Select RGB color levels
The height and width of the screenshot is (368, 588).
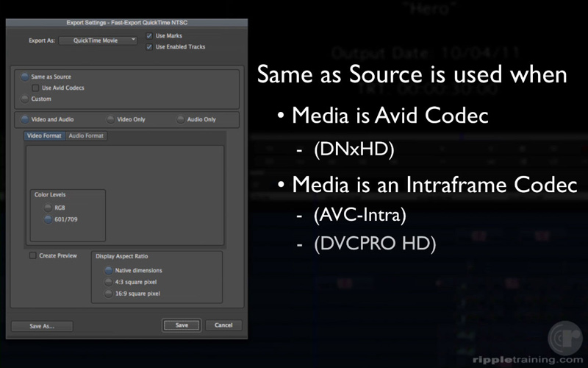pyautogui.click(x=48, y=208)
